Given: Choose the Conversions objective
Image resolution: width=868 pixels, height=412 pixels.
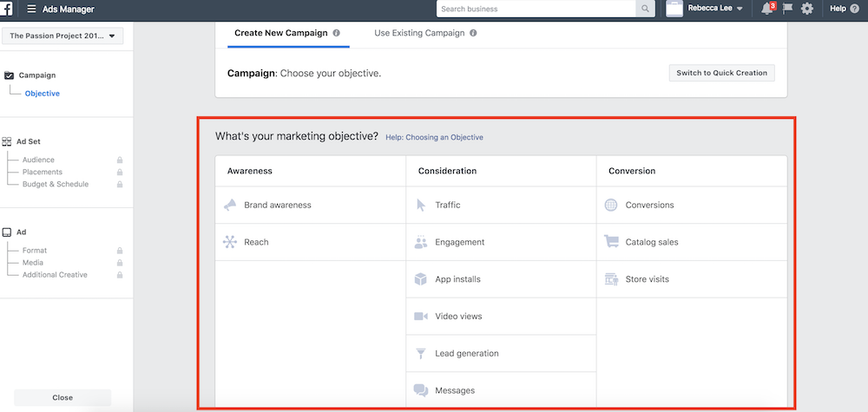Looking at the screenshot, I should pos(692,206).
